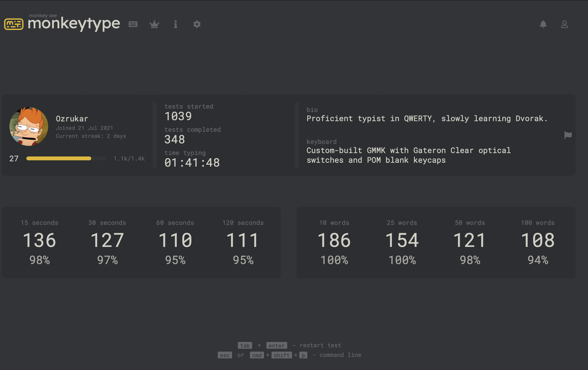Screen dimensions: 588x370
Task: View the about page via info icon
Action: pyautogui.click(x=175, y=24)
